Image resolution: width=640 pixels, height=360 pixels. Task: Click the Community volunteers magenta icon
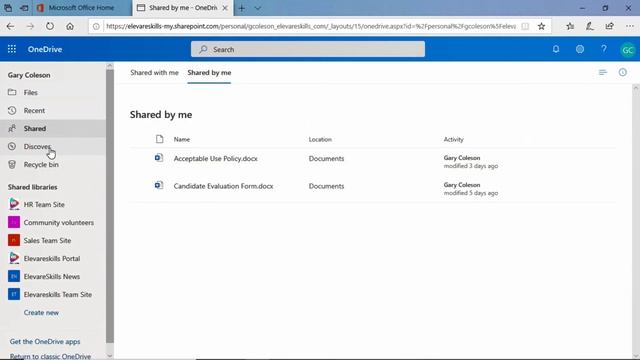click(14, 222)
